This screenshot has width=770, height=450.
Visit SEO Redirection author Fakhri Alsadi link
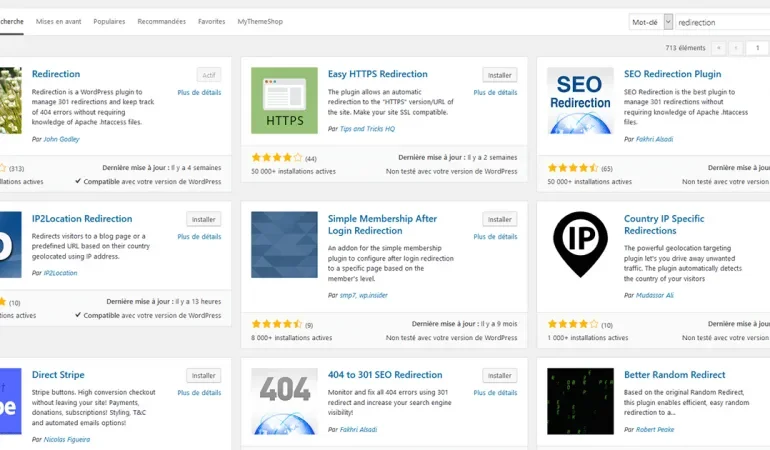(x=654, y=140)
